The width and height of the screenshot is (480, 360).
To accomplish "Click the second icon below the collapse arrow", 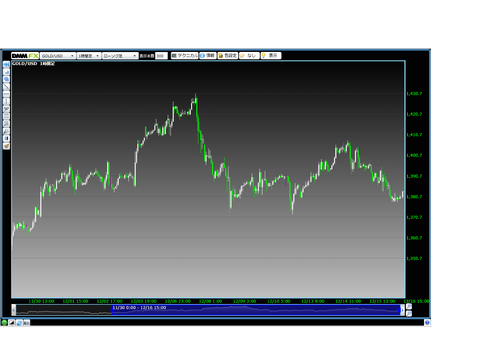I will 6,72.
